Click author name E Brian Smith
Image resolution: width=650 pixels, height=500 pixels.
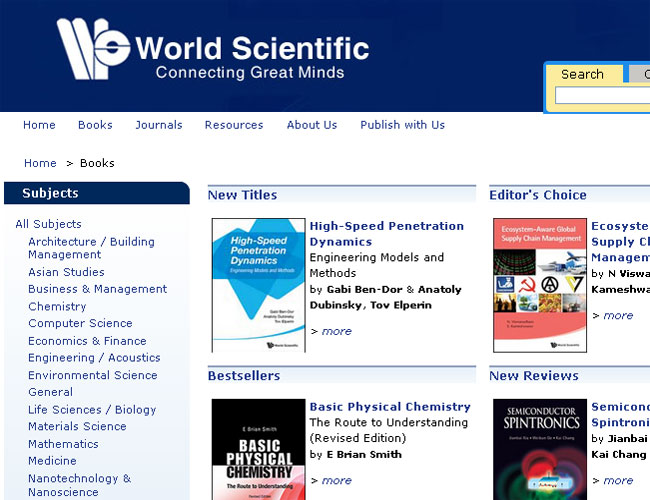pos(364,454)
